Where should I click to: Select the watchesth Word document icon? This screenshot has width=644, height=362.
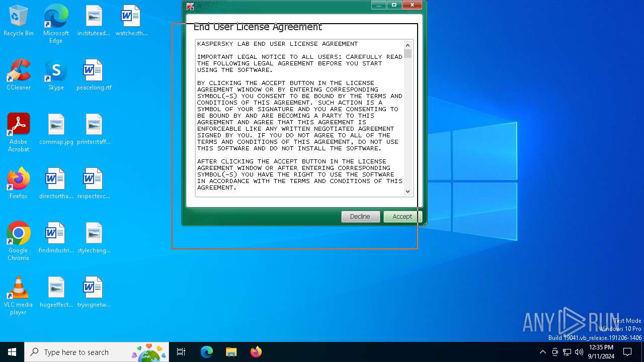(131, 21)
